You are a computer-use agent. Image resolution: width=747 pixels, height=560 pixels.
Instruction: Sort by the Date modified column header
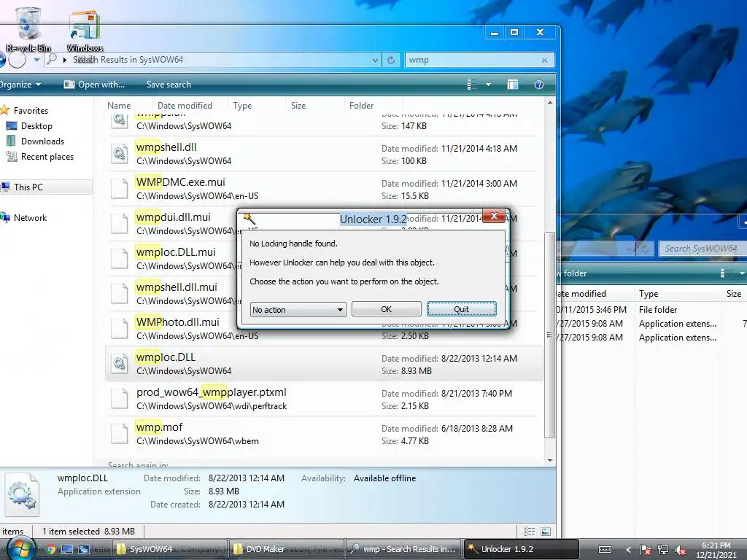pyautogui.click(x=185, y=105)
